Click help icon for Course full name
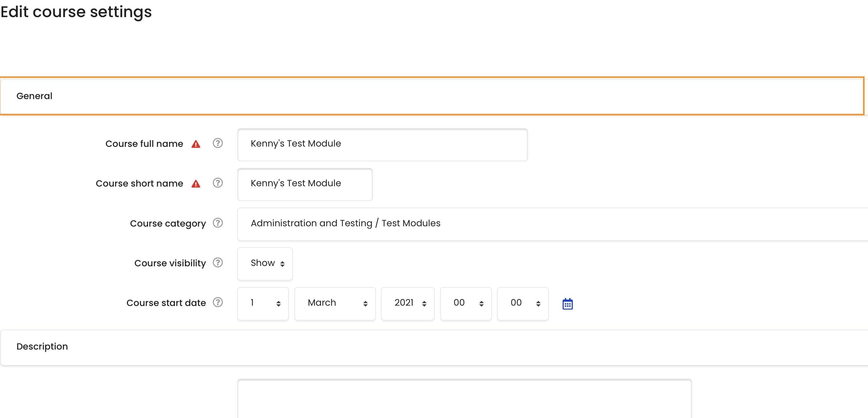The image size is (868, 418). coord(218,143)
